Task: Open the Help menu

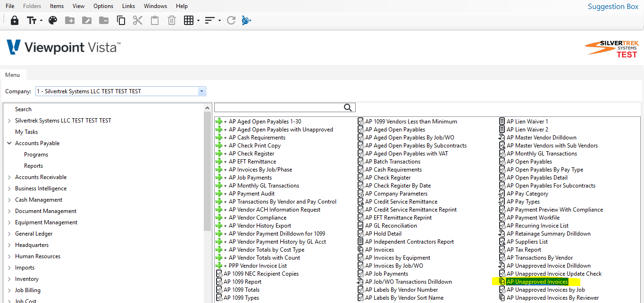Action: [182, 6]
